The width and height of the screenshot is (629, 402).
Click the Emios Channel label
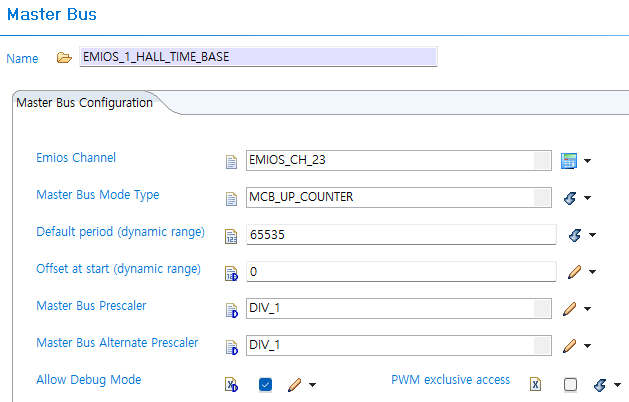pos(76,158)
